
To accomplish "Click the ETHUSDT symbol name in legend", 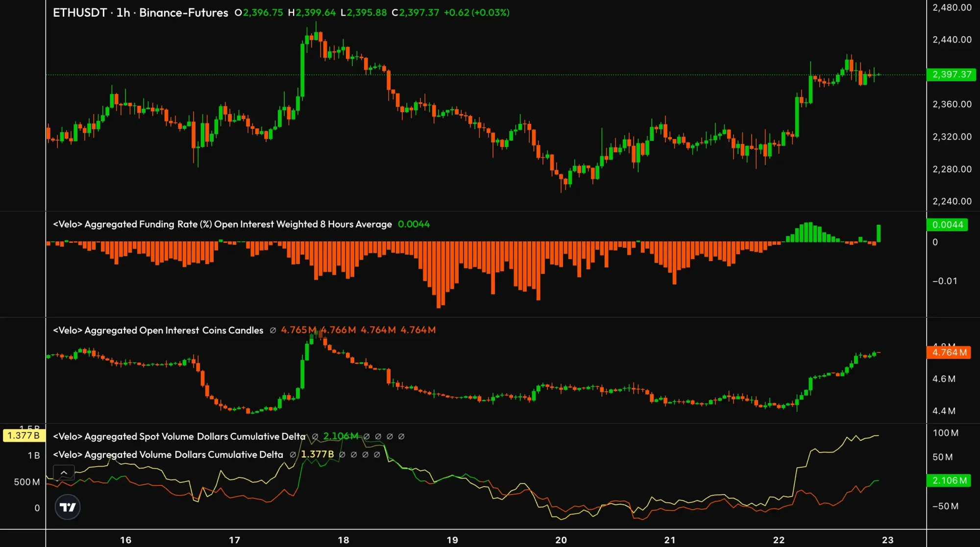I will 79,13.
